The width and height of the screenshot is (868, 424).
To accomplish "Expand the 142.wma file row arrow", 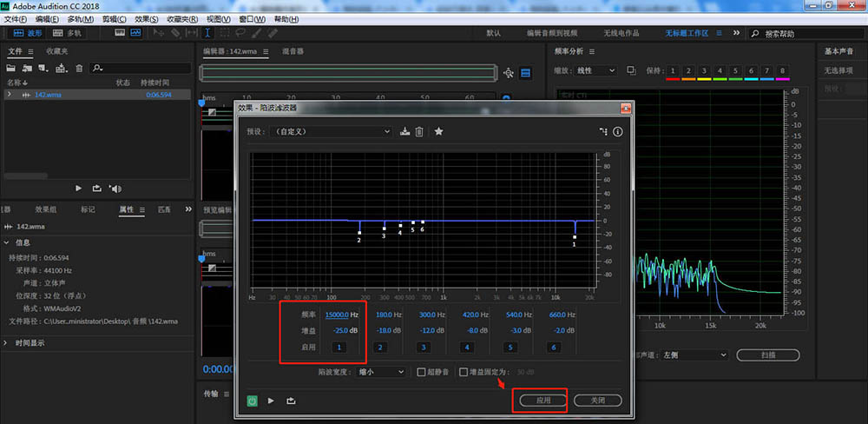I will 9,94.
